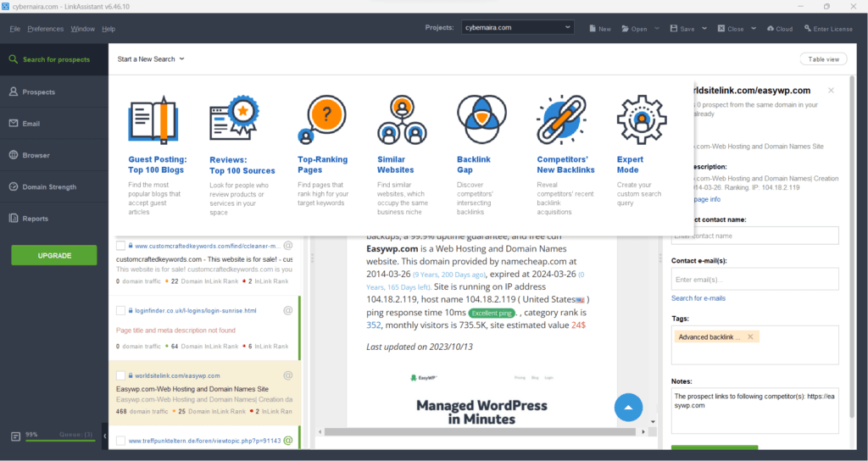
Task: Expand the arrow next to Close
Action: pyautogui.click(x=754, y=28)
